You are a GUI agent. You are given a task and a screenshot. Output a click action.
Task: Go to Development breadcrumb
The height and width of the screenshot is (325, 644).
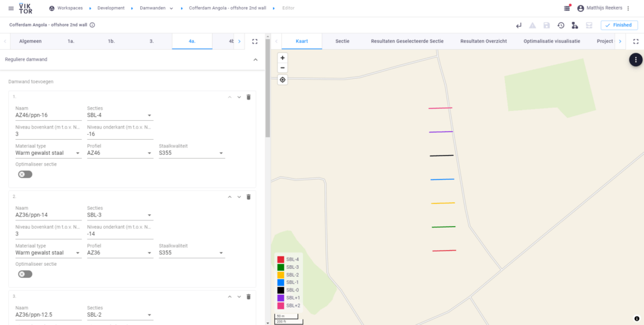(111, 8)
